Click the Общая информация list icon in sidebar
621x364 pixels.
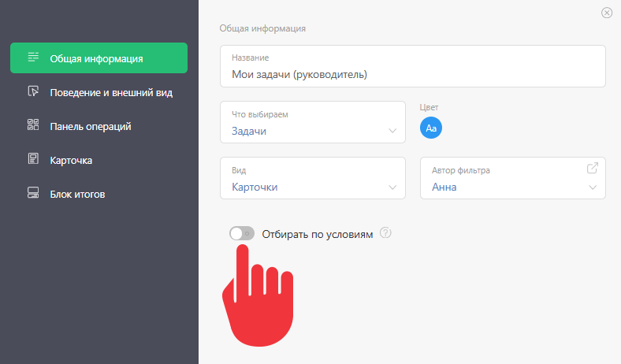point(33,57)
